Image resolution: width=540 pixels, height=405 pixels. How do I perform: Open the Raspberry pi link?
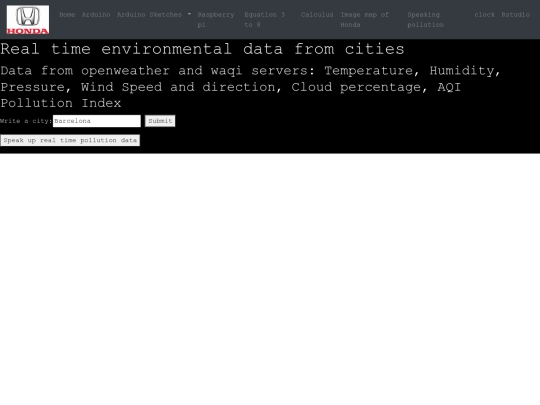coord(216,20)
